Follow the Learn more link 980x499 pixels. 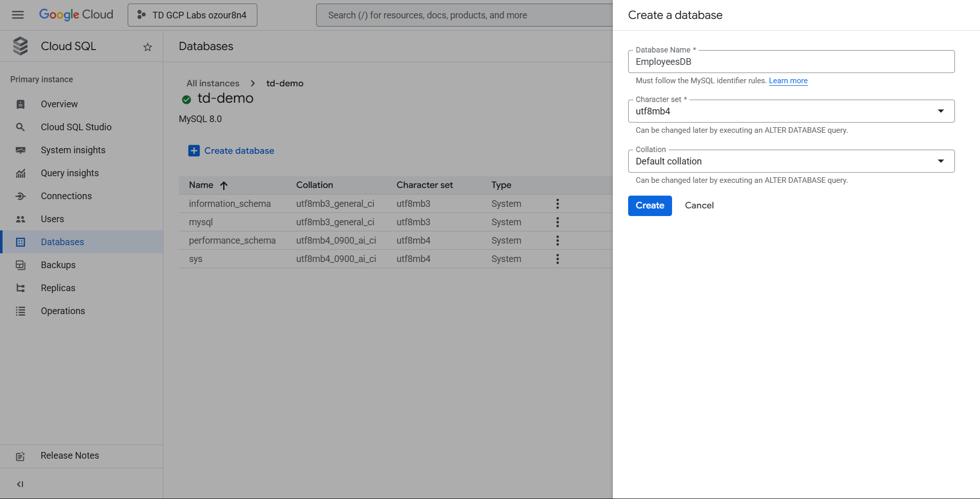(788, 81)
